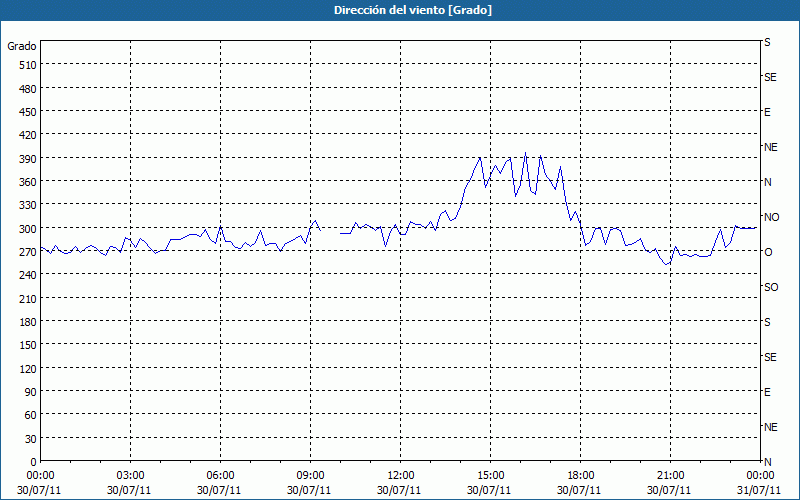Select the 450 degree axis label
Screen dimensions: 800x500
click(x=28, y=112)
